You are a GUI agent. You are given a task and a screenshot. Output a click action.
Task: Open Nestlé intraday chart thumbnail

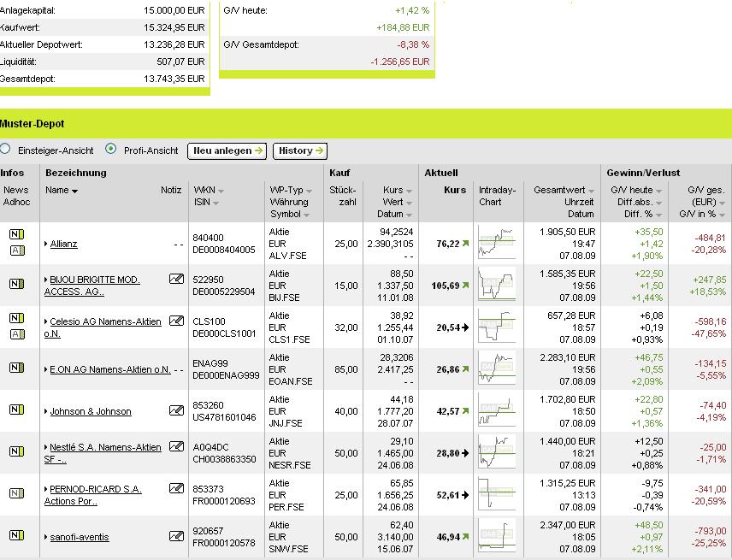pyautogui.click(x=497, y=451)
